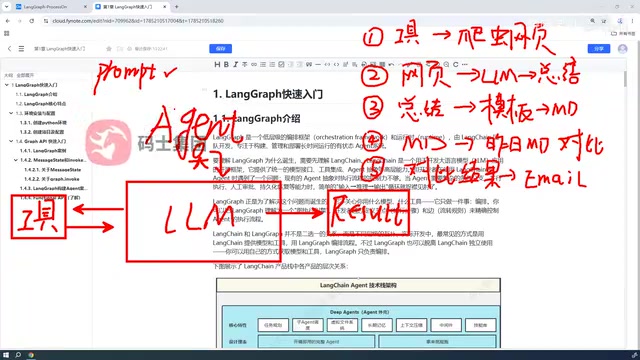
Task: Bookmark this page with the star icon
Action: (604, 21)
